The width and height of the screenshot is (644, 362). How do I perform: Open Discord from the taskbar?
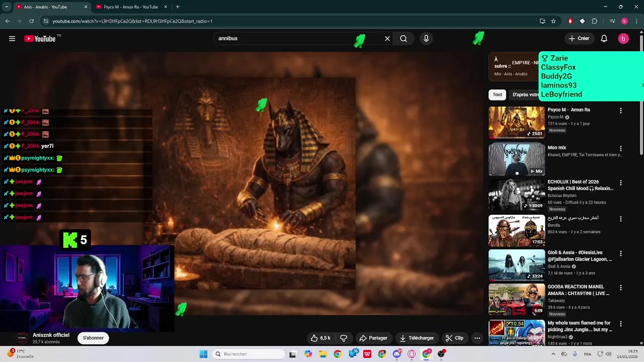[x=397, y=354]
